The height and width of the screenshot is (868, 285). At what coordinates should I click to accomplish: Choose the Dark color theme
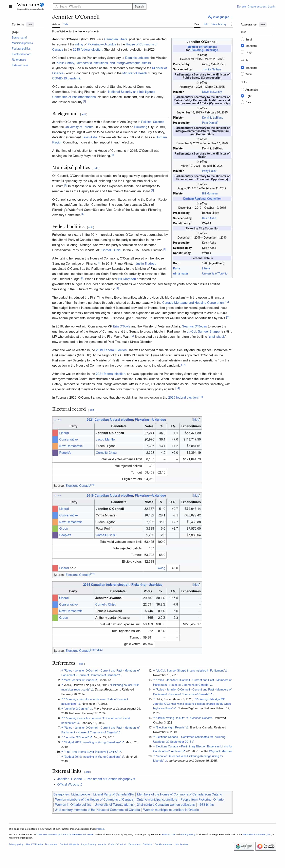coord(242,102)
